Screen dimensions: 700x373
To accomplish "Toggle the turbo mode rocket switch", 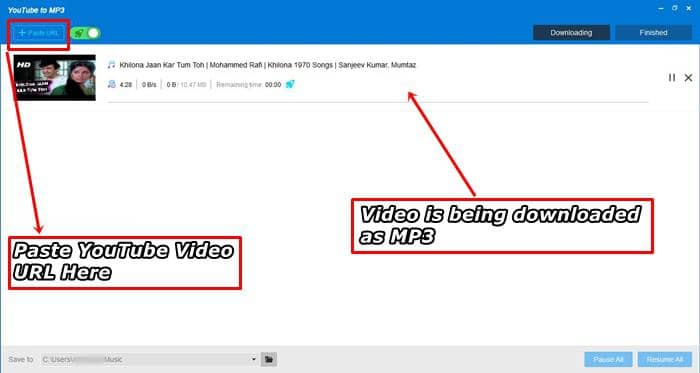I will tap(85, 33).
